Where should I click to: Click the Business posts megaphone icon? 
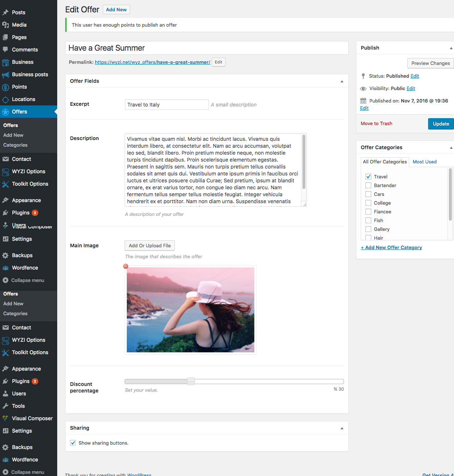pyautogui.click(x=5, y=74)
